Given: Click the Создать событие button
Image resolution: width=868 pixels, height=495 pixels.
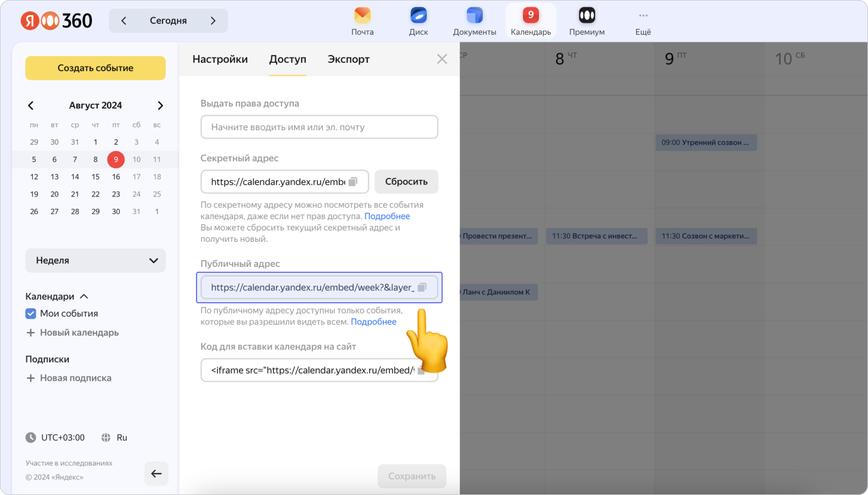Looking at the screenshot, I should pyautogui.click(x=96, y=68).
